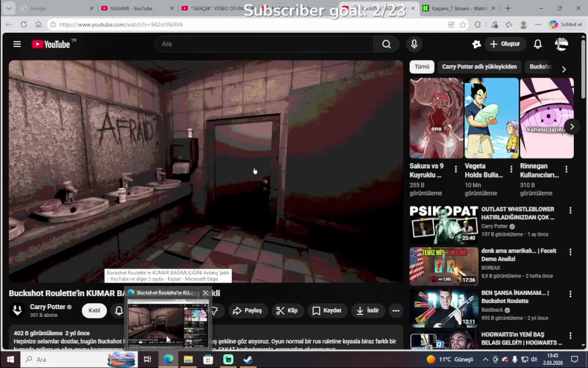Viewport: 588px width, 368px height.
Task: Click the Katıl join button
Action: click(x=94, y=311)
